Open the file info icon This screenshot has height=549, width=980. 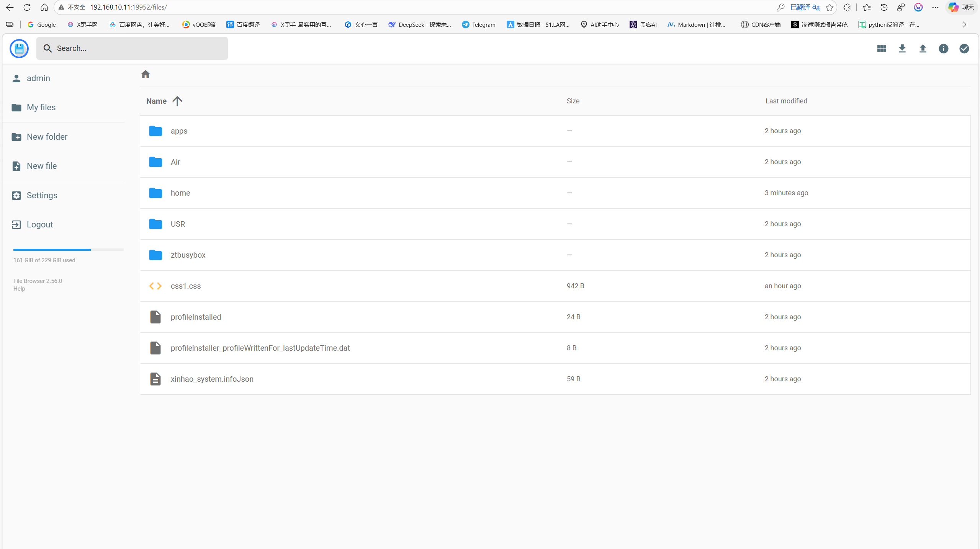pos(943,49)
